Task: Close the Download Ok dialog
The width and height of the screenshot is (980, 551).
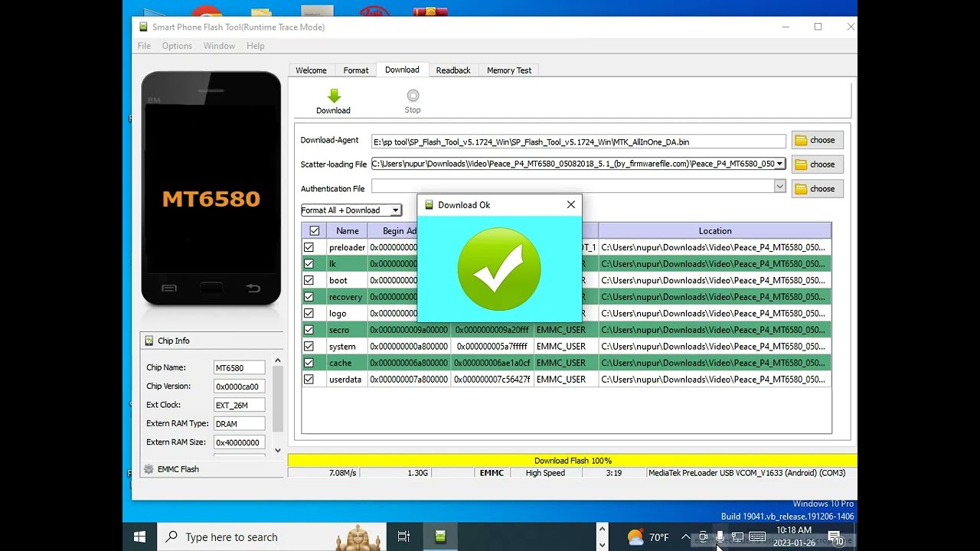Action: [570, 204]
